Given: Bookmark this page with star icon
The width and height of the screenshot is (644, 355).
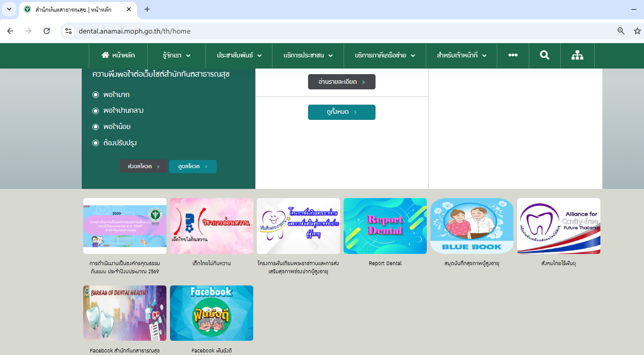Looking at the screenshot, I should click(x=637, y=31).
